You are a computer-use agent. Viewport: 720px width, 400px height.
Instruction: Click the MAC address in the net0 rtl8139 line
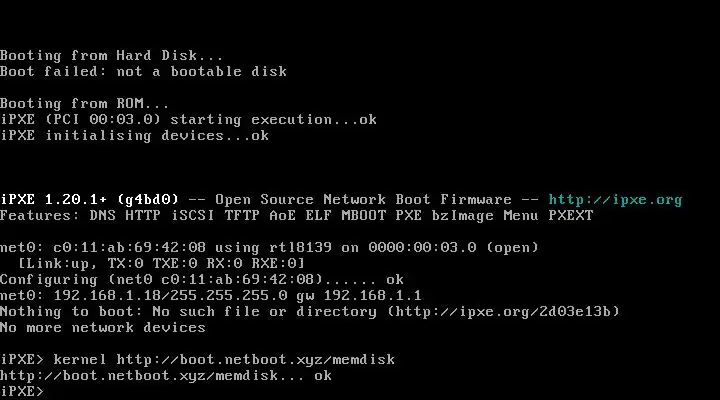coord(129,248)
